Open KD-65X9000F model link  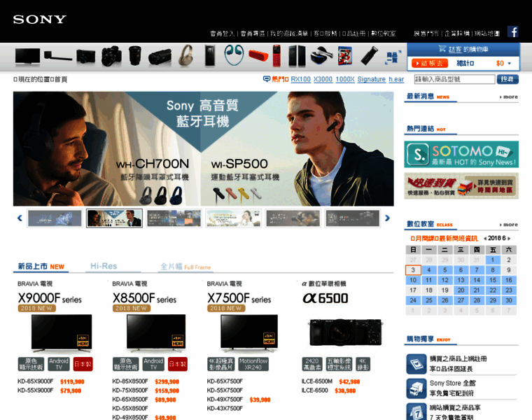[x=35, y=381]
